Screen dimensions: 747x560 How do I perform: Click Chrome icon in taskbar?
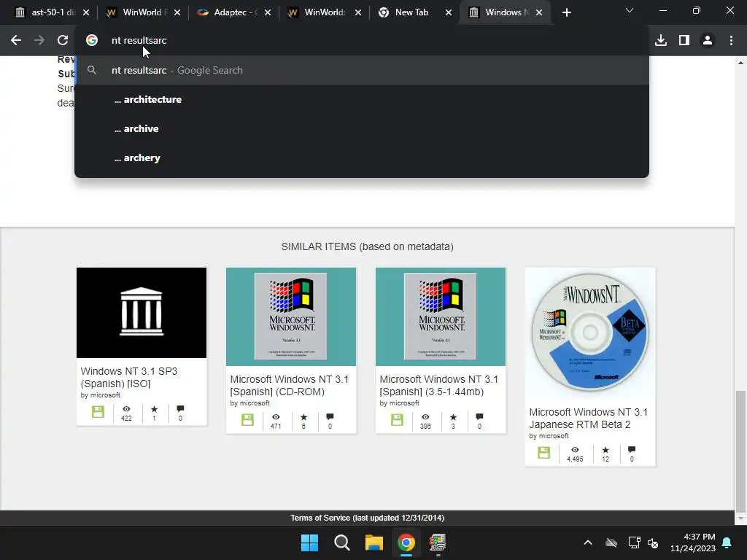coord(406,542)
